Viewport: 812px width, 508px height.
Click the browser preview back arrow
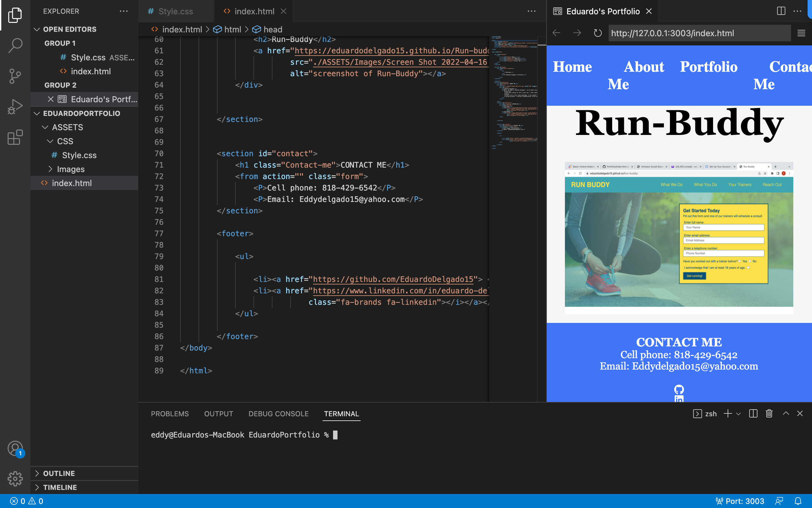pyautogui.click(x=556, y=33)
